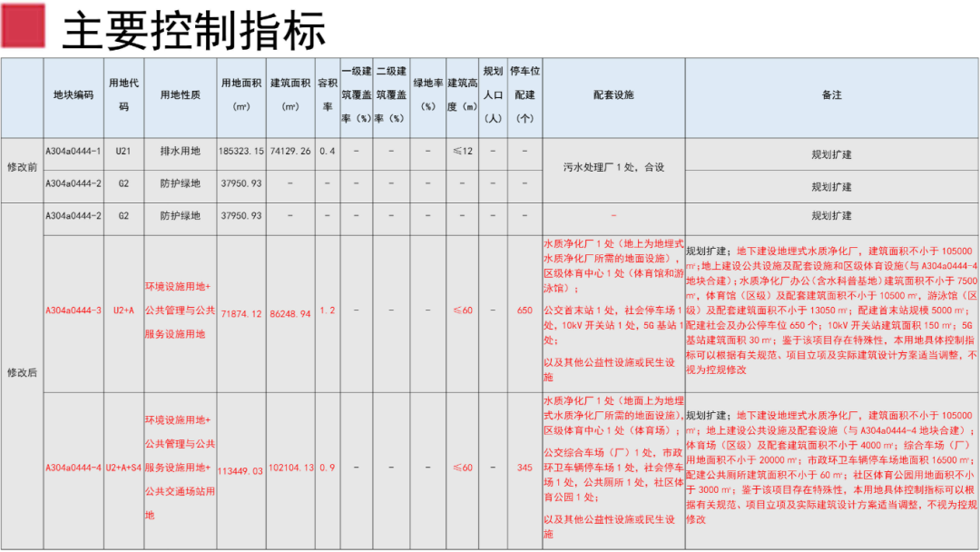Image resolution: width=980 pixels, height=552 pixels.
Task: Click 37950.93 in the 修改前 section
Action: click(241, 183)
